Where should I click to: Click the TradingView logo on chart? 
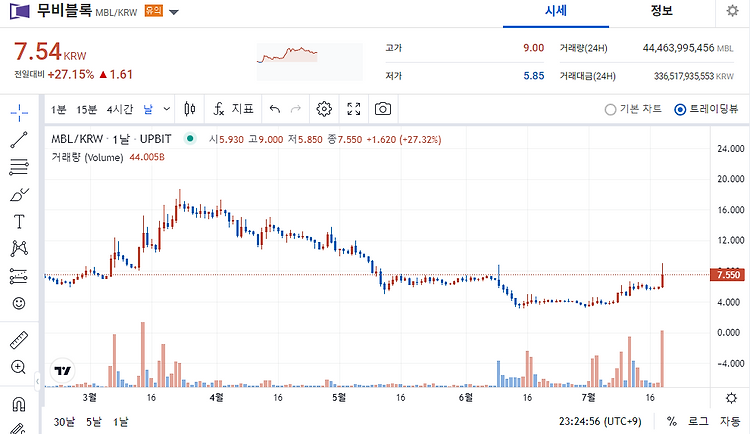63,370
